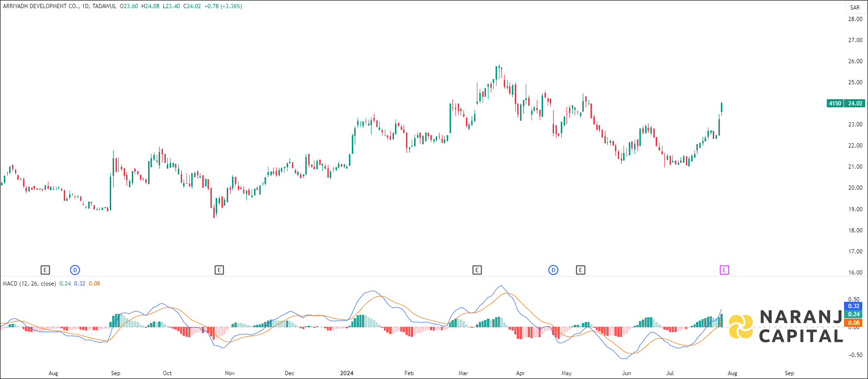The height and width of the screenshot is (379, 868).
Task: Click the H24.08 high value
Action: tap(150, 6)
